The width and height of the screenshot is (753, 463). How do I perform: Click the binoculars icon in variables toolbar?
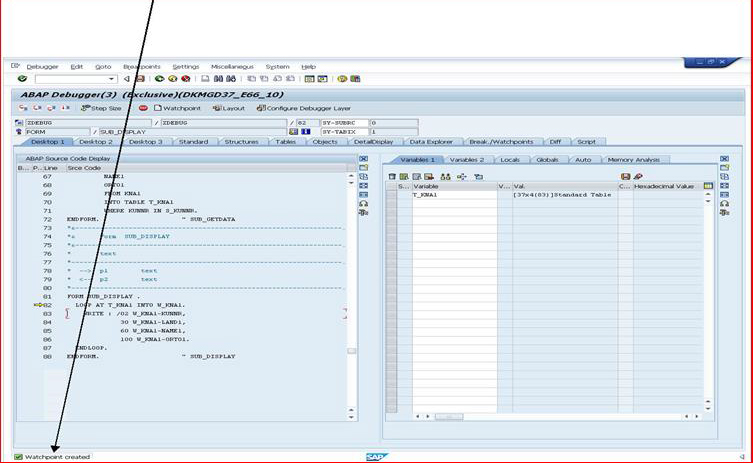(x=445, y=177)
